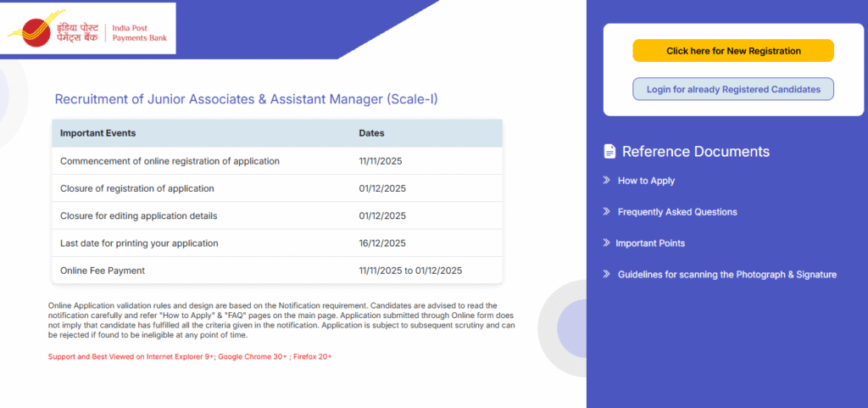Click the chevron icon beside How to Apply
Image resolution: width=868 pixels, height=408 pixels.
point(606,181)
